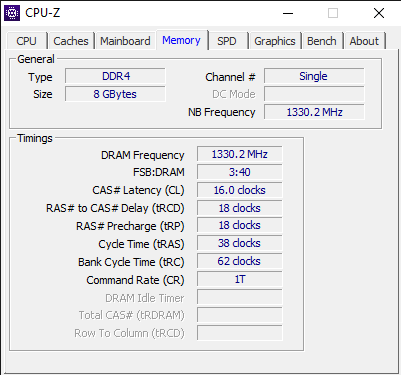Click the 8 GBytes size field
The height and width of the screenshot is (375, 401).
tap(115, 94)
